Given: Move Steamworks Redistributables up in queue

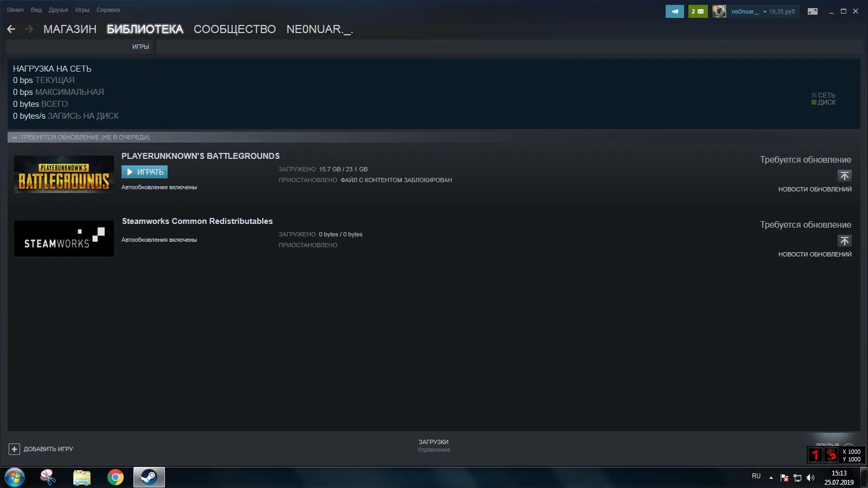Looking at the screenshot, I should (x=844, y=241).
